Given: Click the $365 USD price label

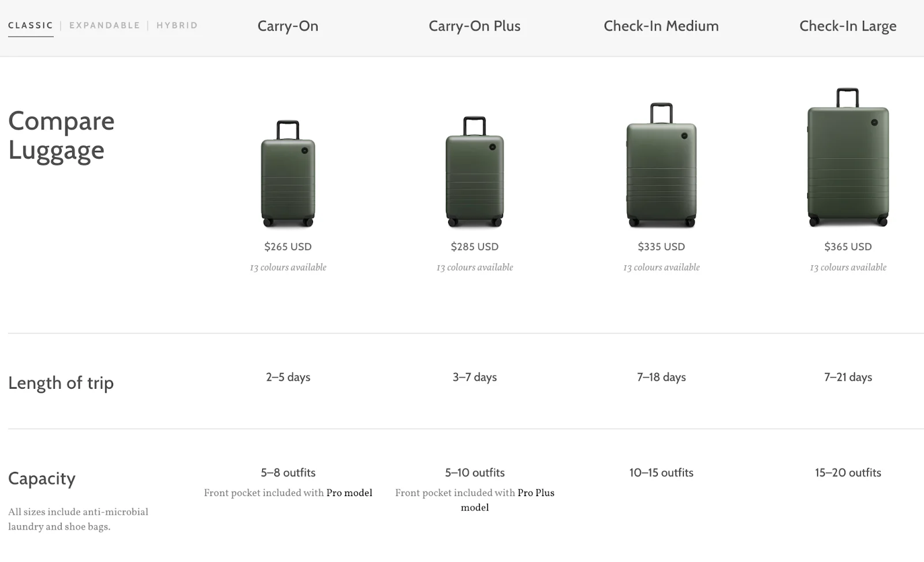Looking at the screenshot, I should (847, 246).
